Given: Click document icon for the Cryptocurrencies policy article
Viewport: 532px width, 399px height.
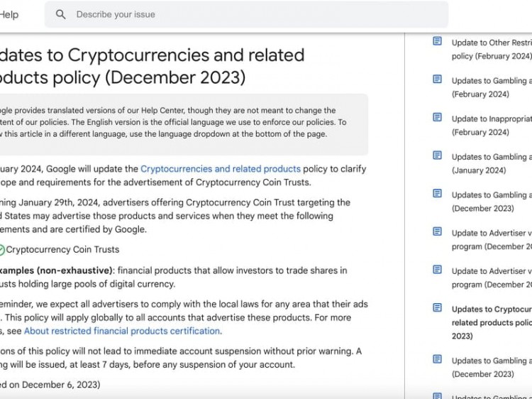Looking at the screenshot, I should tap(438, 307).
